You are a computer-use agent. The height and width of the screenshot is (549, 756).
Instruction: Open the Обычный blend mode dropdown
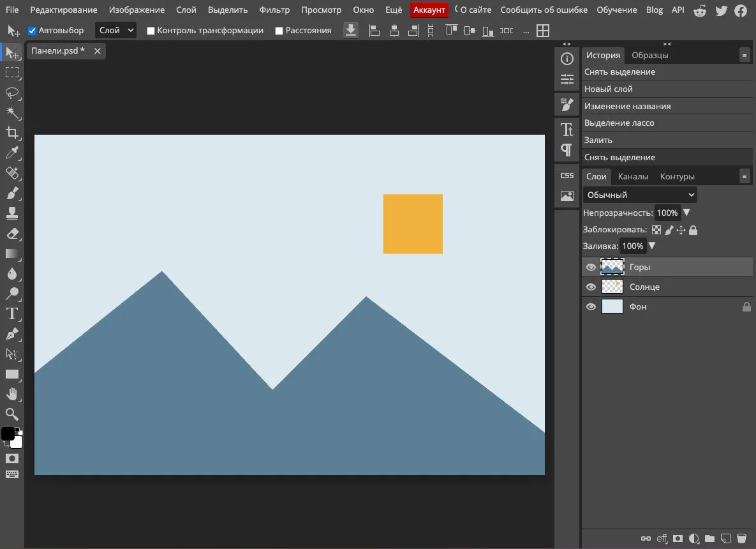coord(640,195)
